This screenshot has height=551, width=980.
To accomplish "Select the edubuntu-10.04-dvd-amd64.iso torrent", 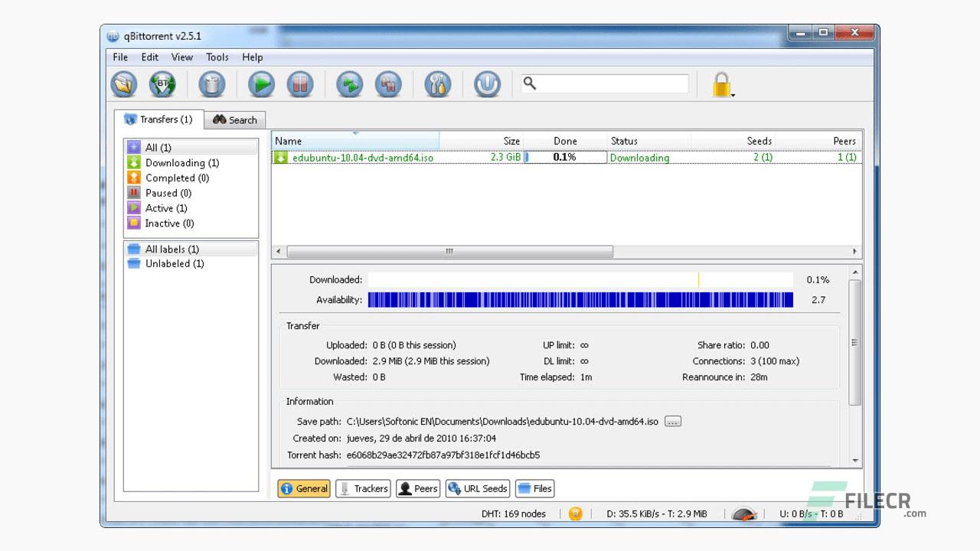I will point(363,158).
